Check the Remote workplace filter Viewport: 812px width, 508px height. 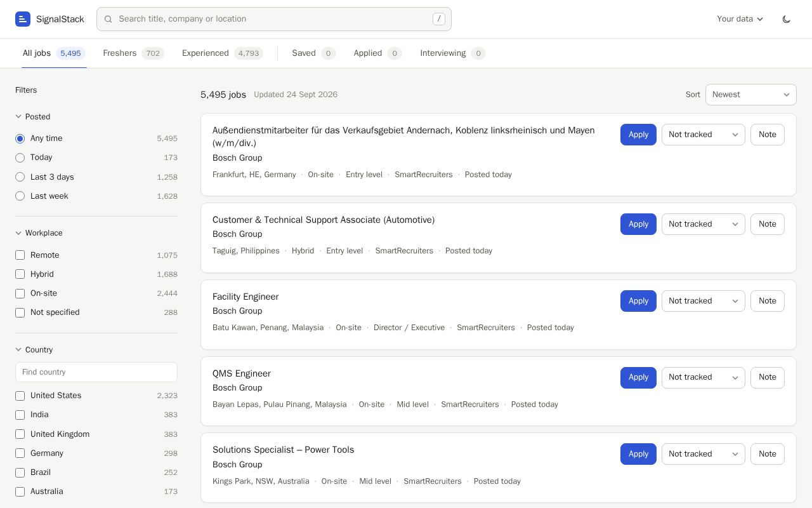point(20,255)
